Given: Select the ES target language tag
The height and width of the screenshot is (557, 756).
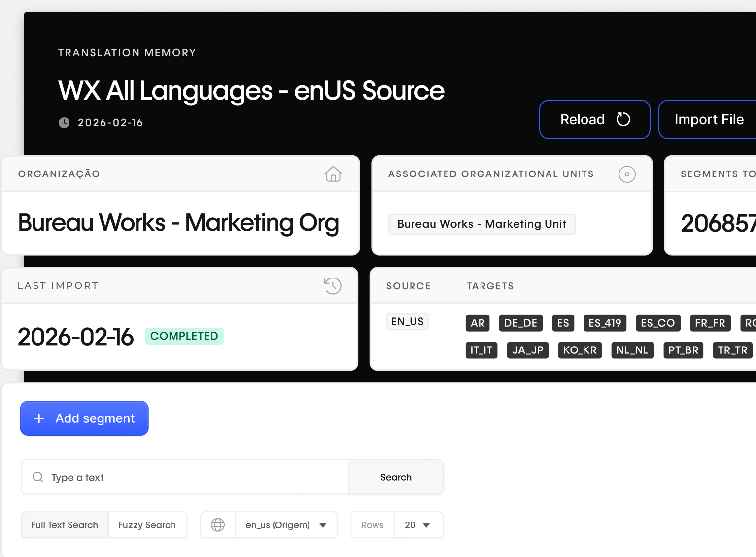Looking at the screenshot, I should (x=563, y=323).
